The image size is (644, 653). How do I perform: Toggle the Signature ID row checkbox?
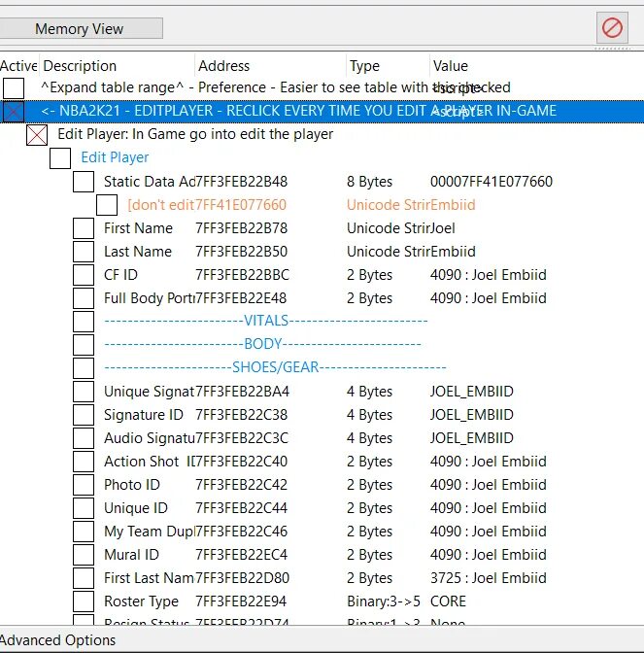click(x=84, y=415)
